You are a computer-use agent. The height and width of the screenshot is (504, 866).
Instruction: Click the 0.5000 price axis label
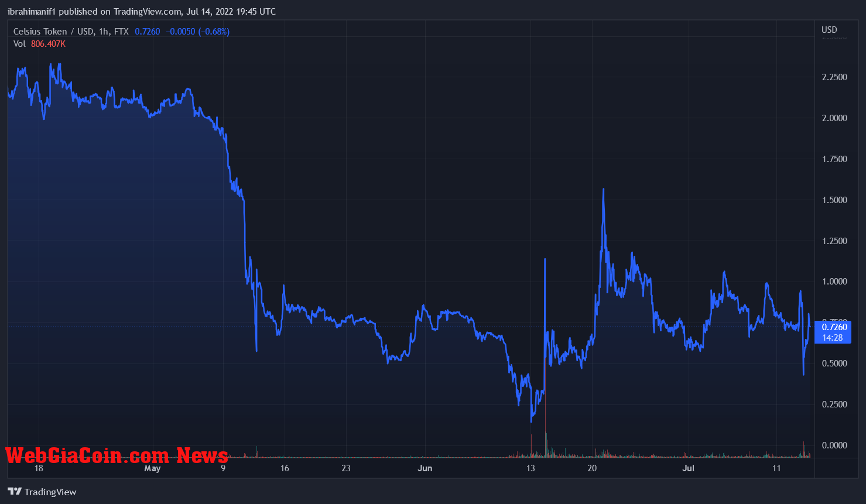pyautogui.click(x=834, y=364)
